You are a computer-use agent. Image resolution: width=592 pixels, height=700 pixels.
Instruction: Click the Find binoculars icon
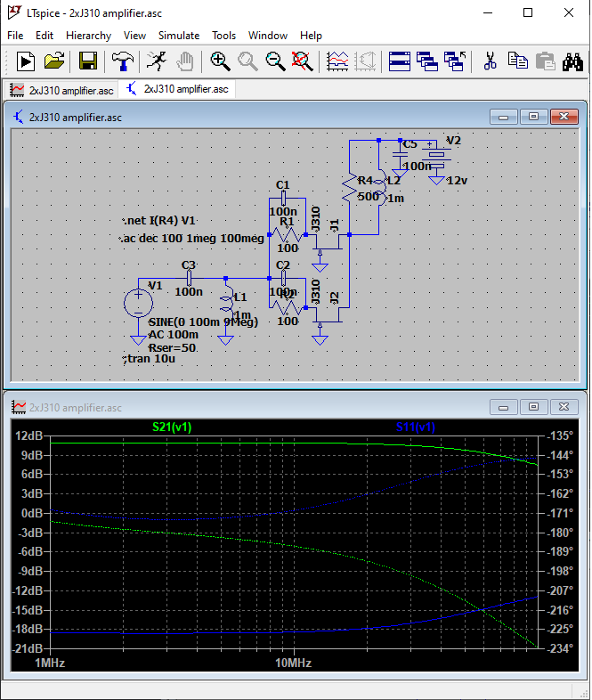pos(572,61)
